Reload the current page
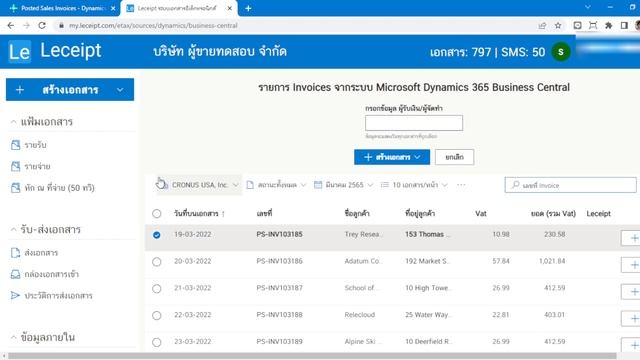The image size is (640, 360). coord(42,25)
